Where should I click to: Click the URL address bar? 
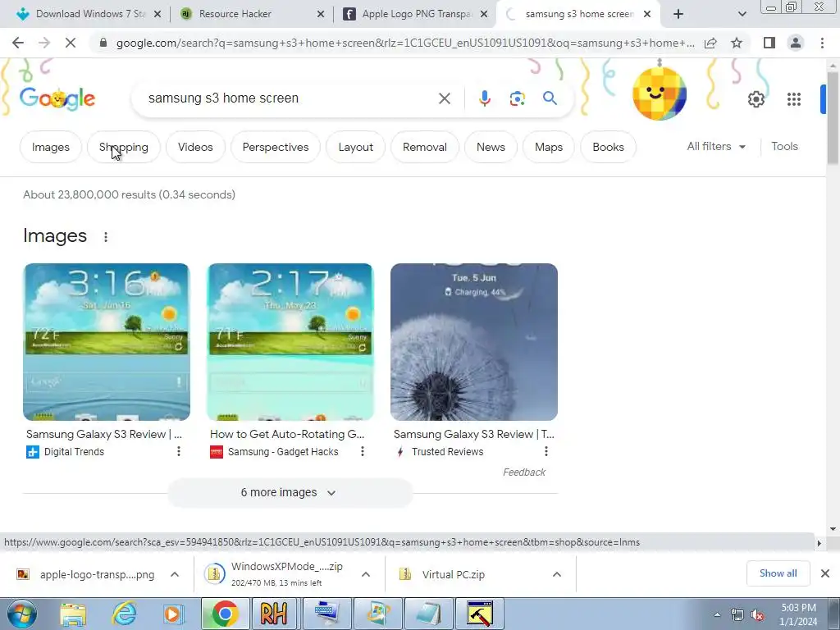405,43
